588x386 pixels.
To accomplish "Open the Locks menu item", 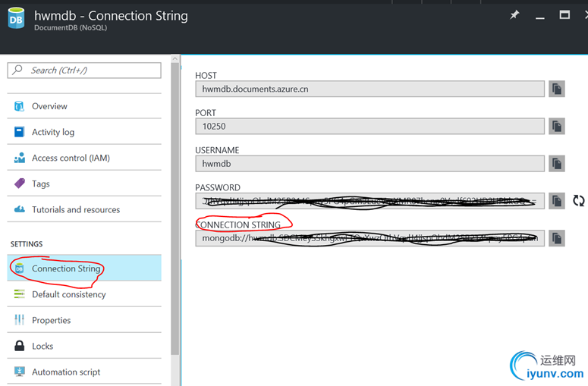I will (84, 346).
